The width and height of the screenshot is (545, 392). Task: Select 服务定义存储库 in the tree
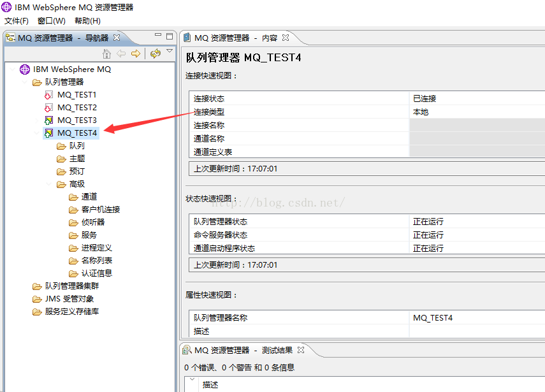point(72,312)
